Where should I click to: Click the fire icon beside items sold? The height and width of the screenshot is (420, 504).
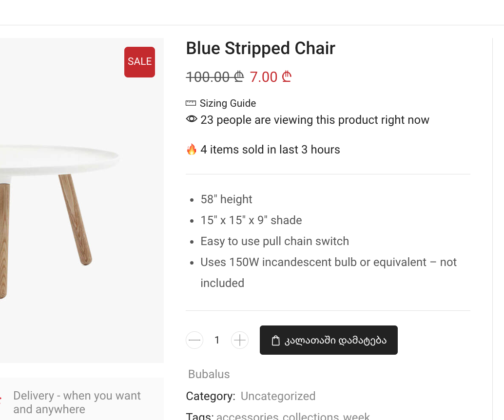coord(192,150)
